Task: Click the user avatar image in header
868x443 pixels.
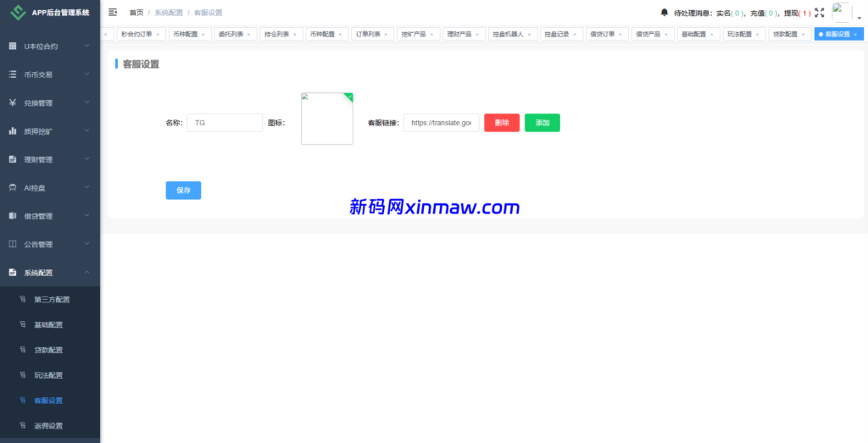Action: (842, 12)
